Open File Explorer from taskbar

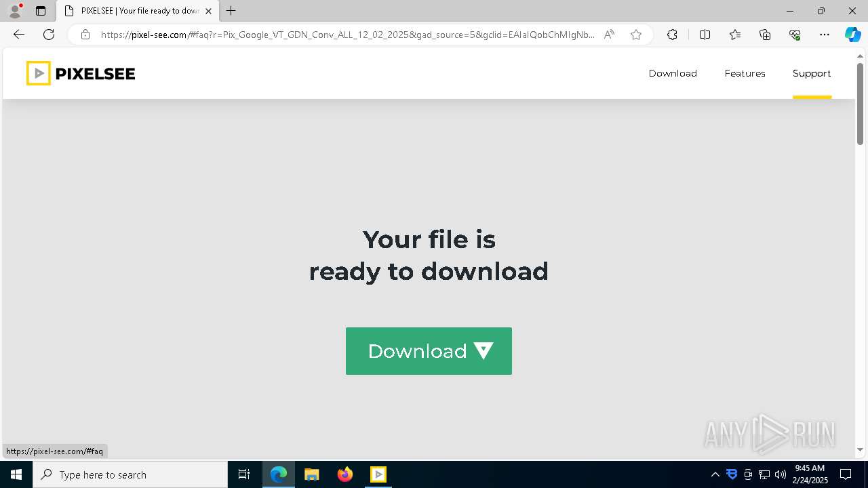tap(311, 474)
